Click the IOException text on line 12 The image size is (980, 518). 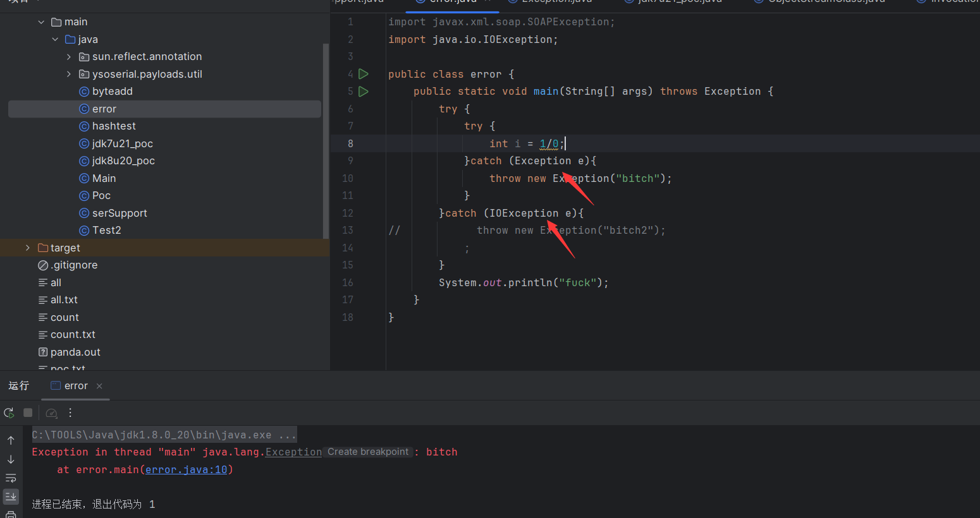pyautogui.click(x=524, y=213)
